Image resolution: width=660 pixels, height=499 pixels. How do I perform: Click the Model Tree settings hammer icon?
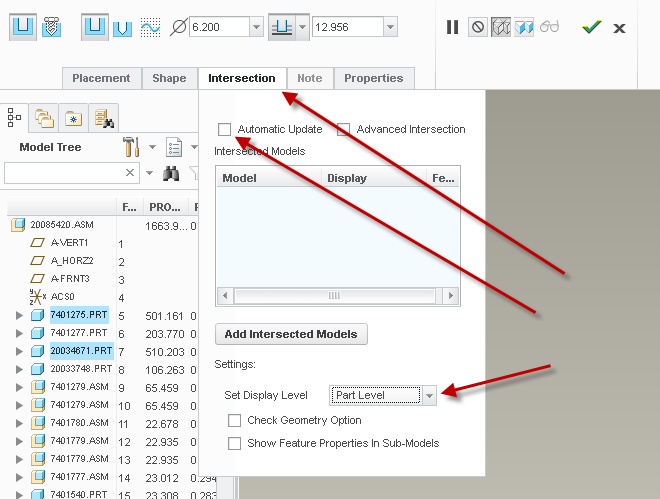131,147
